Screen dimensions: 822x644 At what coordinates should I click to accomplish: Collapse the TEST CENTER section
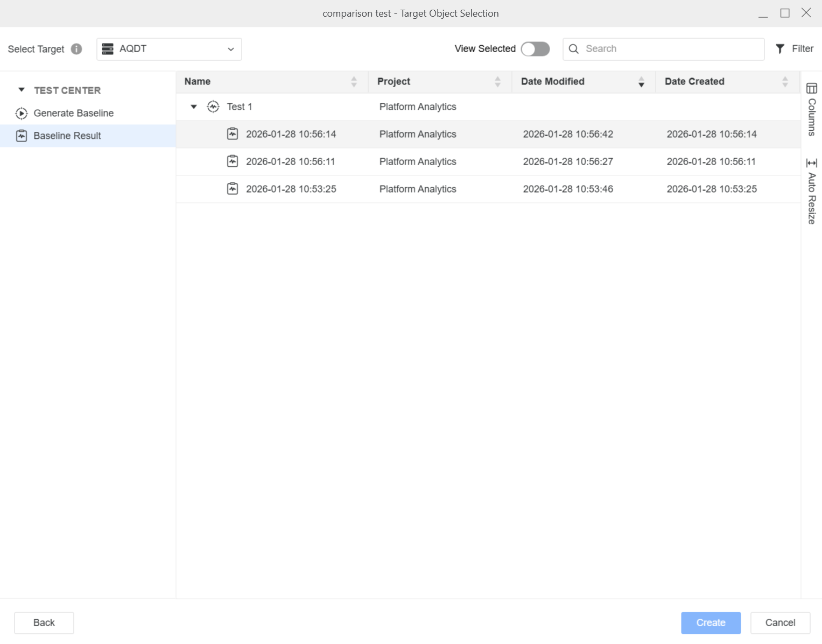22,90
